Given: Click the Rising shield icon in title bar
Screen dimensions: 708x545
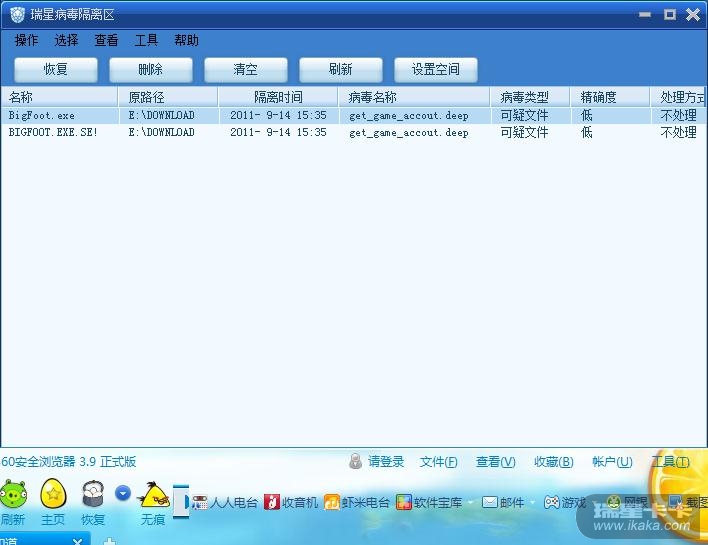Looking at the screenshot, I should coord(17,14).
